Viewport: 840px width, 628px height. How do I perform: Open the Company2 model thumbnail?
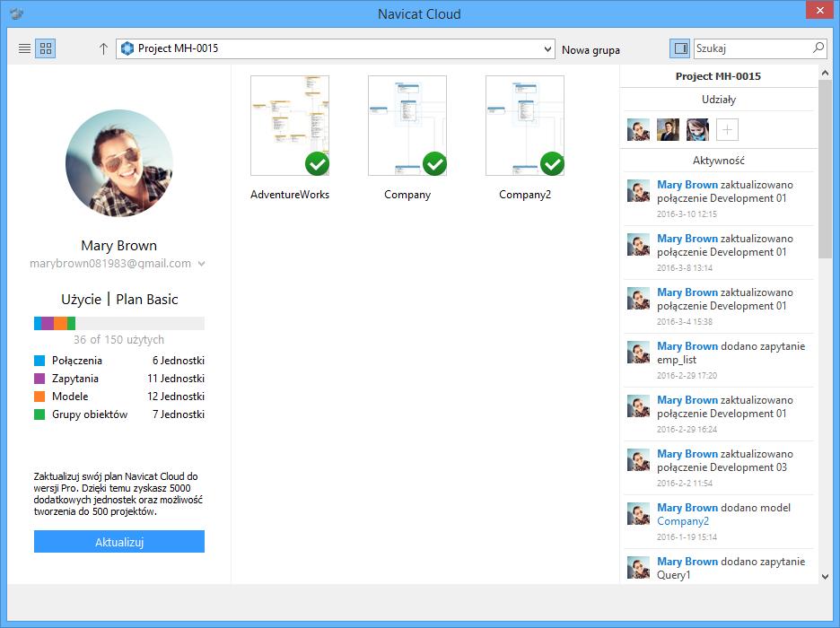pyautogui.click(x=525, y=126)
